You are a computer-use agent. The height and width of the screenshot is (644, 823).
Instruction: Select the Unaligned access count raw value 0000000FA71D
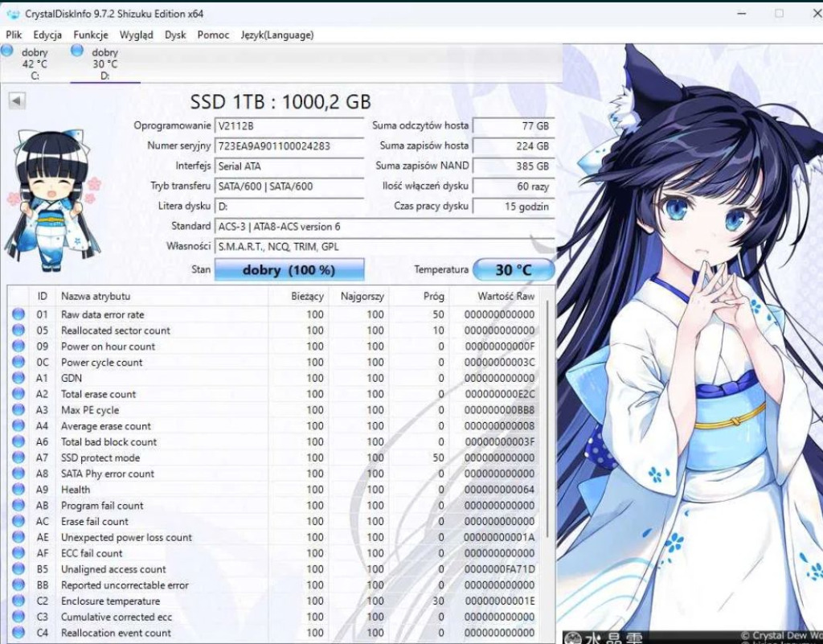tap(499, 569)
